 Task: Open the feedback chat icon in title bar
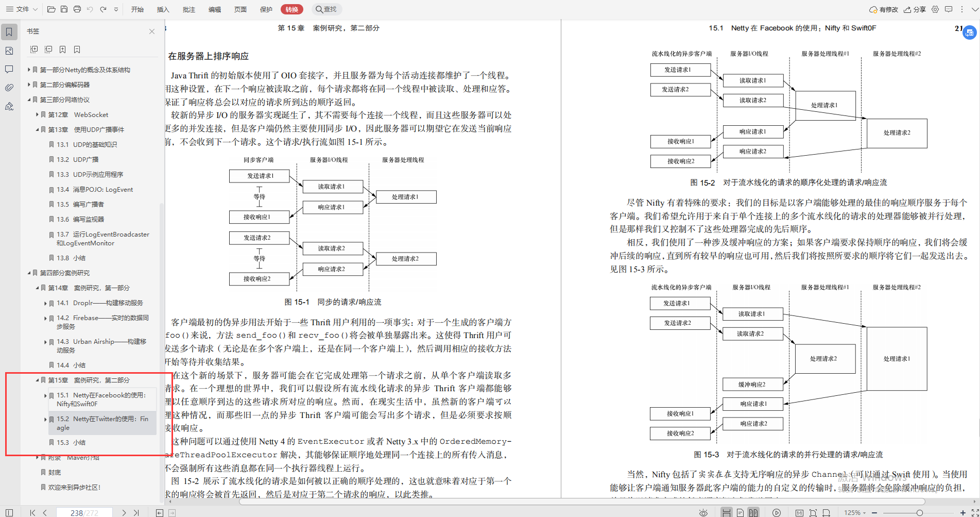[x=949, y=9]
